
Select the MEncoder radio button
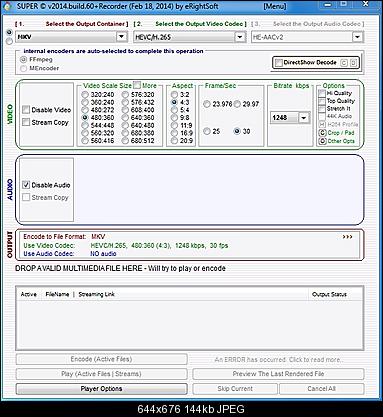click(x=23, y=68)
